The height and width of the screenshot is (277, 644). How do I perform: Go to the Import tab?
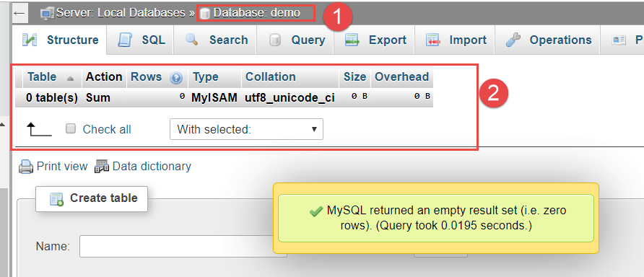455,40
